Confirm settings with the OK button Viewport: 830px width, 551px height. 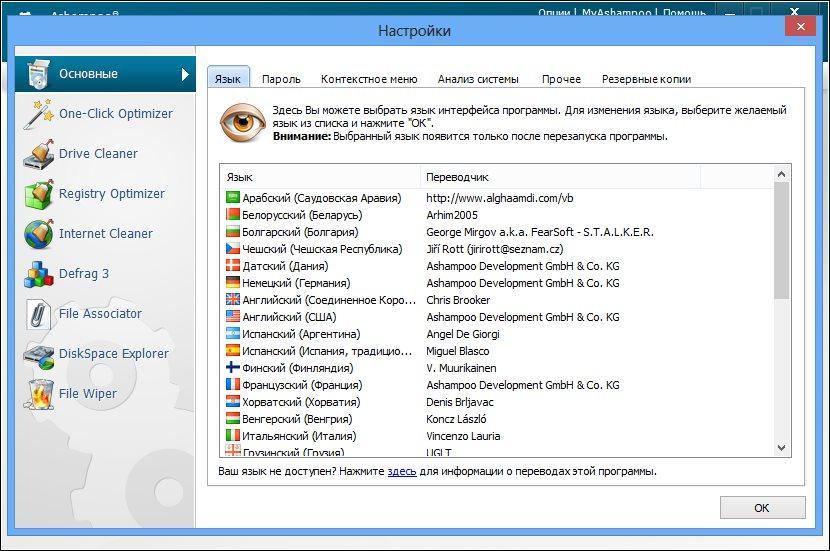click(762, 508)
